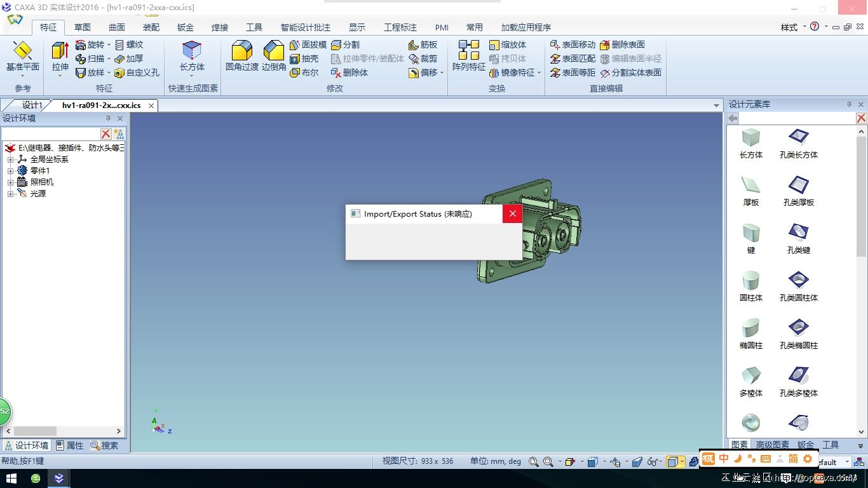This screenshot has width=868, height=488.
Task: Pick the 厚板 slab element
Action: 751,191
